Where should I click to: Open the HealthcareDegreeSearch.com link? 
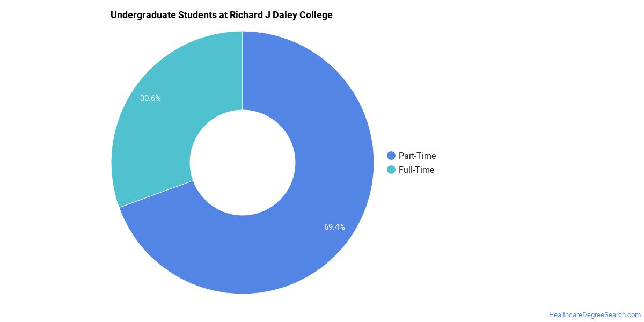(x=595, y=315)
